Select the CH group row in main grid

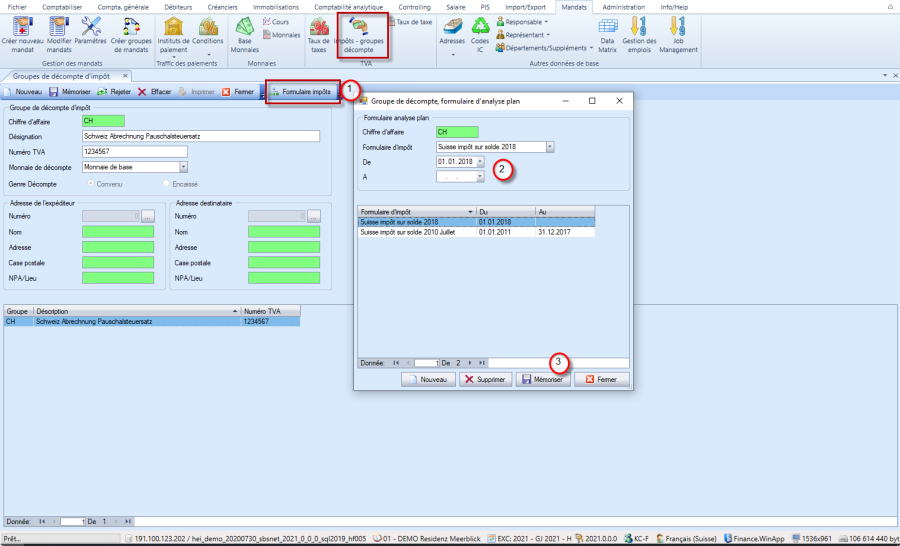(152, 322)
